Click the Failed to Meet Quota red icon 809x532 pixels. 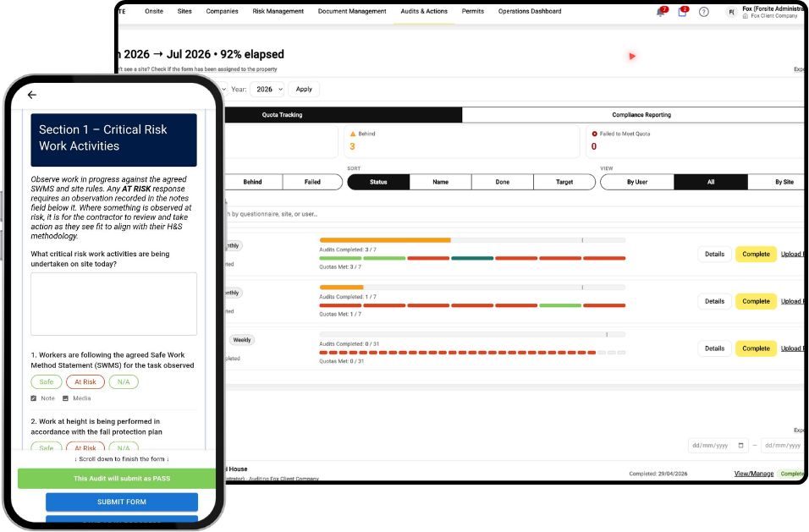(594, 134)
